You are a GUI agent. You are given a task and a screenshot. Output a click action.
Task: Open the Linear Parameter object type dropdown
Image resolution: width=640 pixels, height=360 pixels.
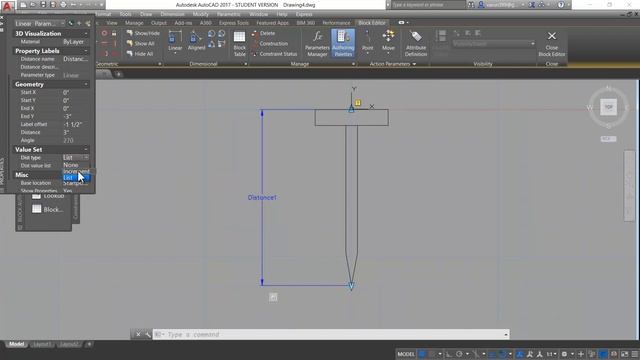(40, 23)
